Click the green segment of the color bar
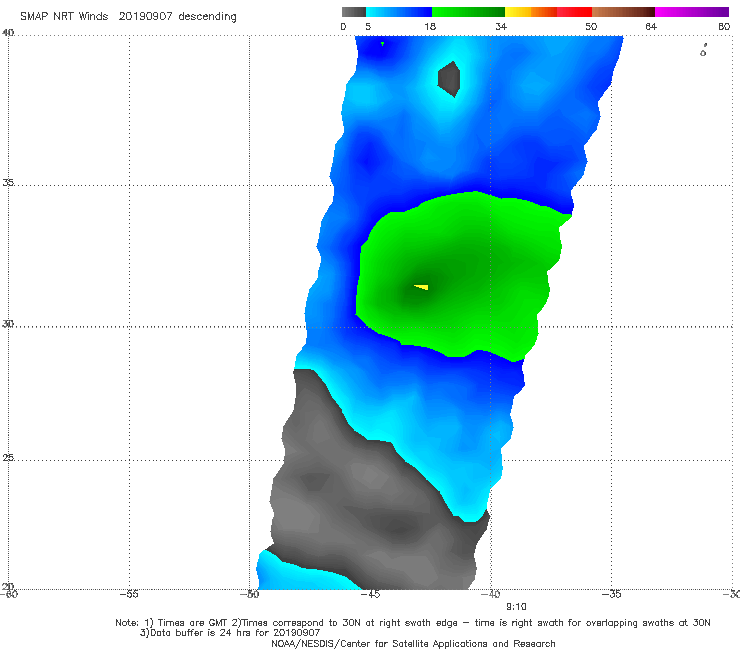 (x=468, y=12)
